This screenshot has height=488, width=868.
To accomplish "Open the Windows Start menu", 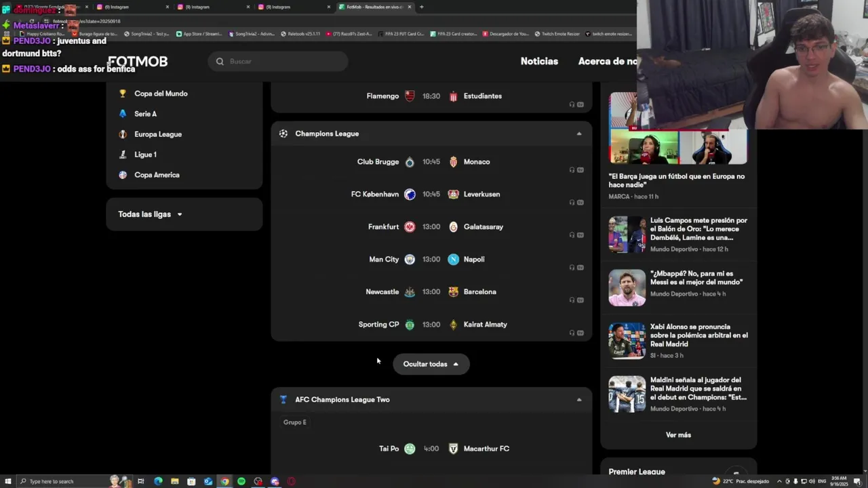I will point(7,481).
